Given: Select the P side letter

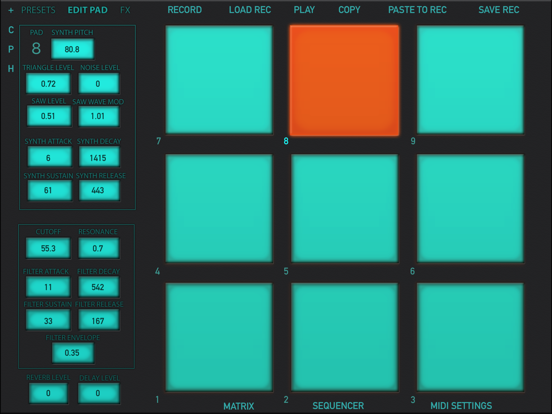Looking at the screenshot, I should (x=11, y=49).
